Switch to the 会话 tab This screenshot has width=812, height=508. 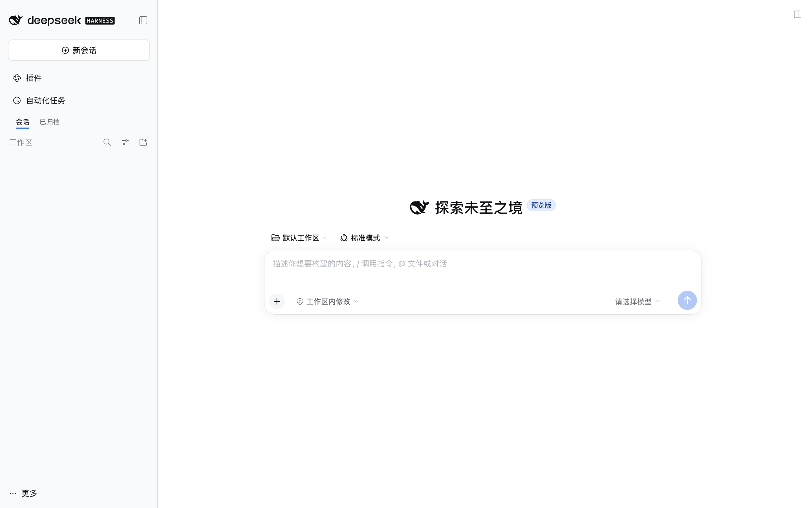[x=23, y=122]
